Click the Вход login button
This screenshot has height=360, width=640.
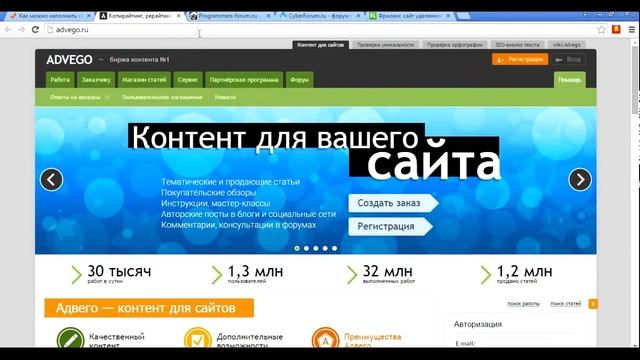tap(569, 60)
